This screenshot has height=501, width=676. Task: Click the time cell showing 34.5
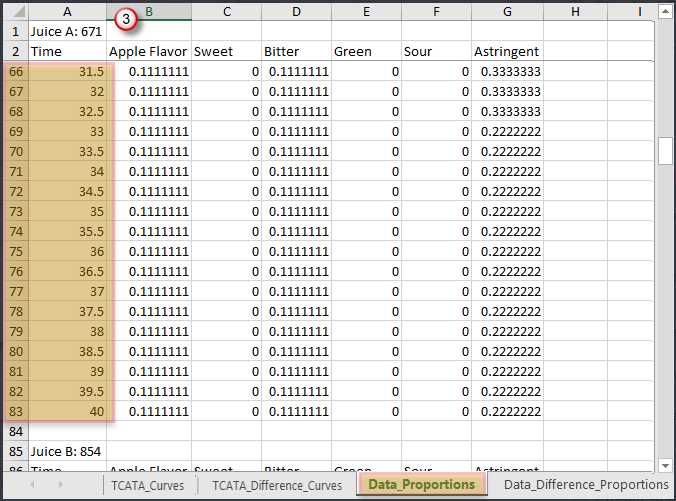pyautogui.click(x=67, y=191)
